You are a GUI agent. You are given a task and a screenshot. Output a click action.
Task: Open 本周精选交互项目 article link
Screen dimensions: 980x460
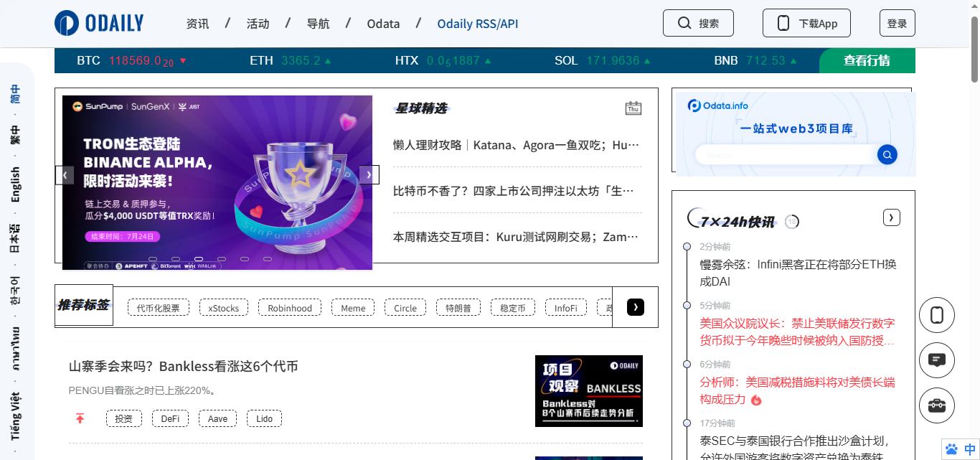click(x=517, y=237)
